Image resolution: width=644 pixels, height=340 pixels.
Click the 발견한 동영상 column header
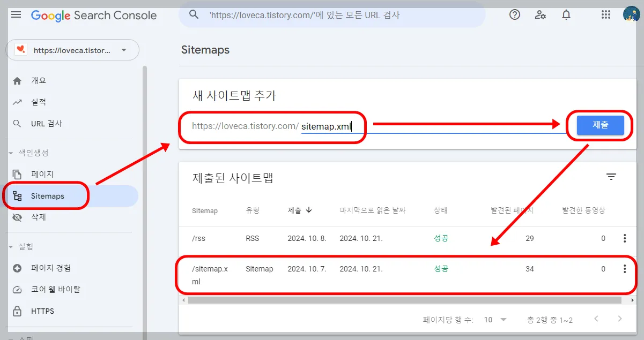coord(583,210)
